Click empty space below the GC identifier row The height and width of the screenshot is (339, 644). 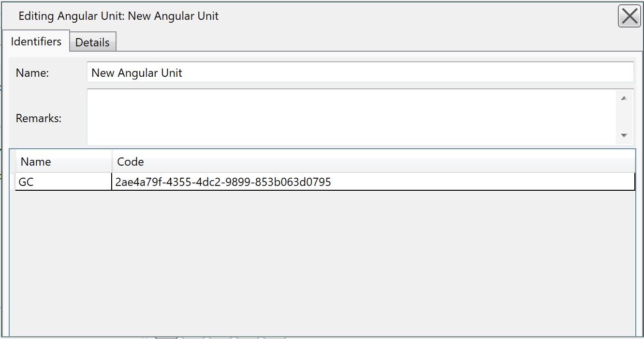coord(322,263)
